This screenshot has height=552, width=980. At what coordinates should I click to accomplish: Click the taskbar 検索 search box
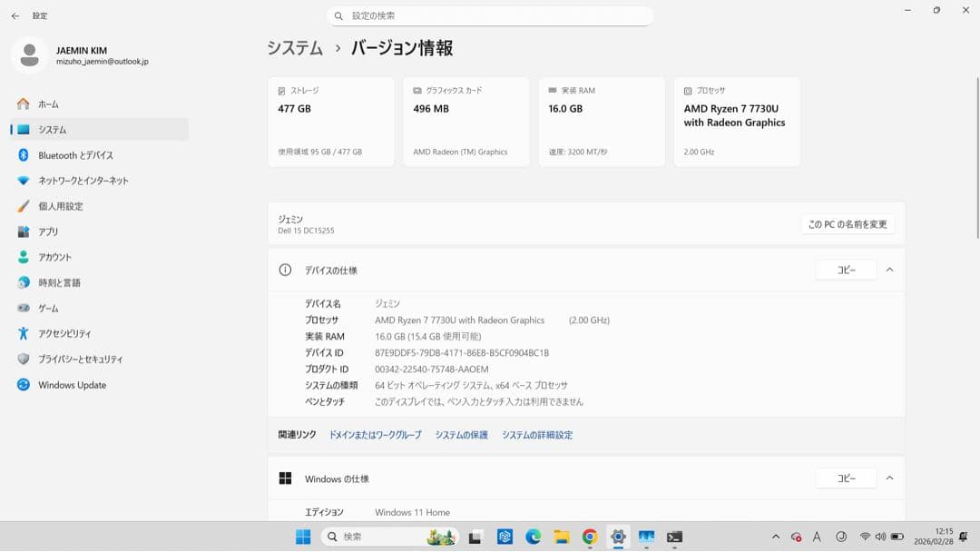point(390,537)
